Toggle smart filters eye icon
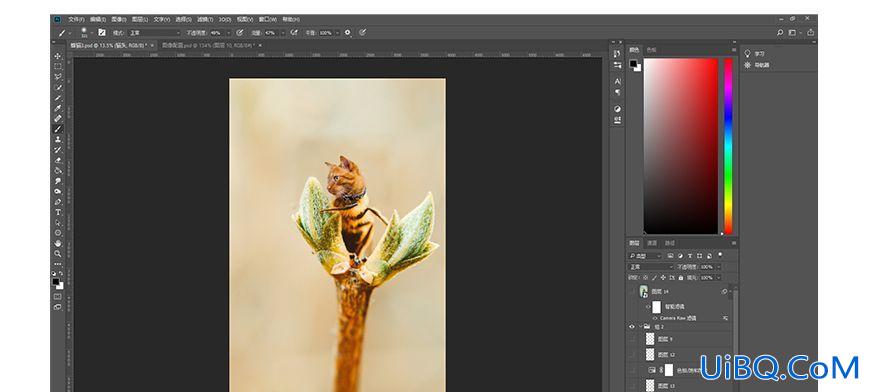Screen dimensions: 870x392 tap(648, 306)
